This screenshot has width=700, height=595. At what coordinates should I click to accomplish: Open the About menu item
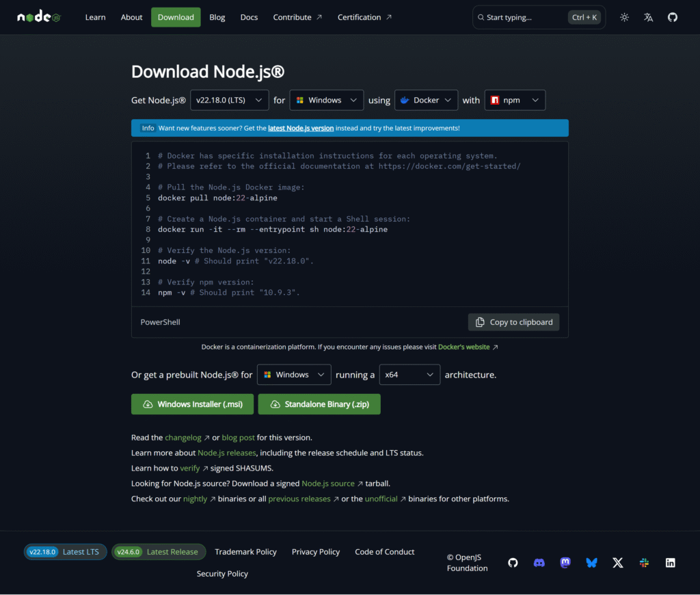point(131,17)
